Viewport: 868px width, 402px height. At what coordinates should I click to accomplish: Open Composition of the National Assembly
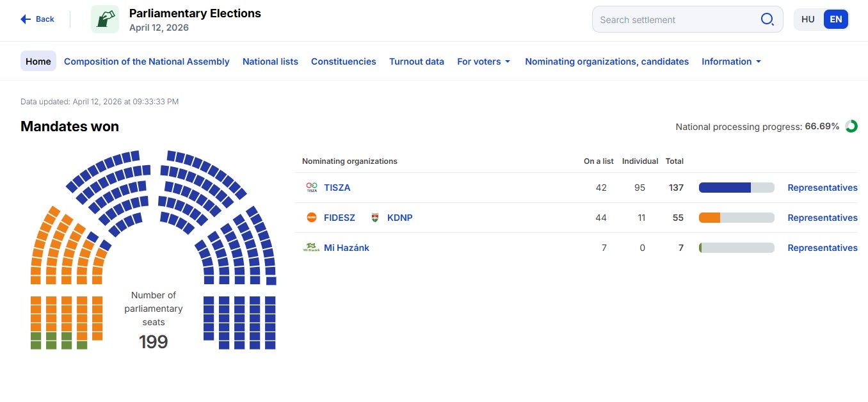click(147, 61)
